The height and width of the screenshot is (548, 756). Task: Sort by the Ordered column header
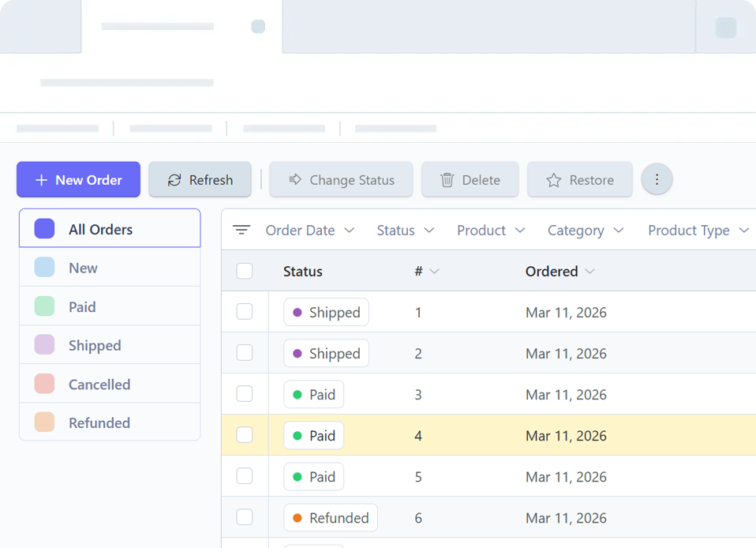tap(560, 271)
